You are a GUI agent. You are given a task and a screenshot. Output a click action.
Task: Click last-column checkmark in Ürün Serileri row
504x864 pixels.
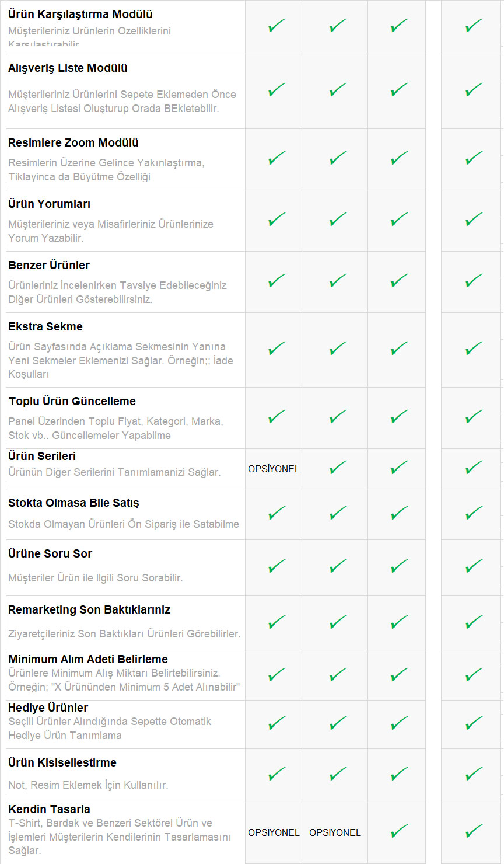coord(474,468)
